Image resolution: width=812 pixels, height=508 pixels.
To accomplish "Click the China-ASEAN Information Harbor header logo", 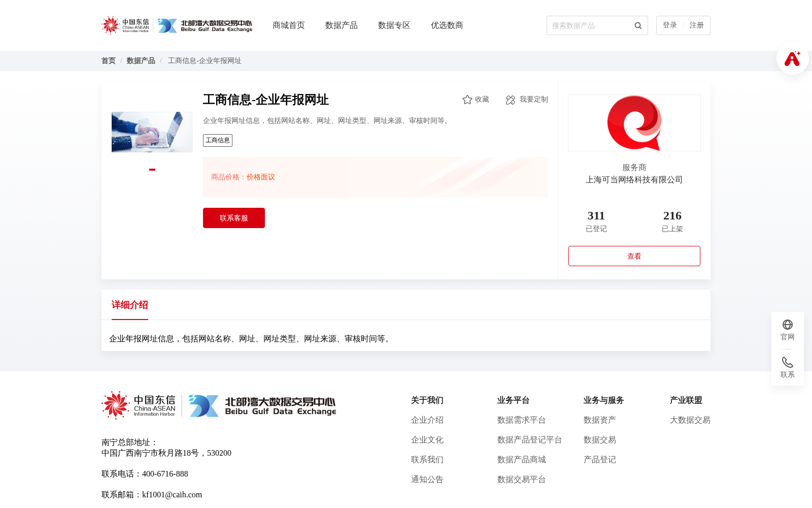I will [x=125, y=25].
